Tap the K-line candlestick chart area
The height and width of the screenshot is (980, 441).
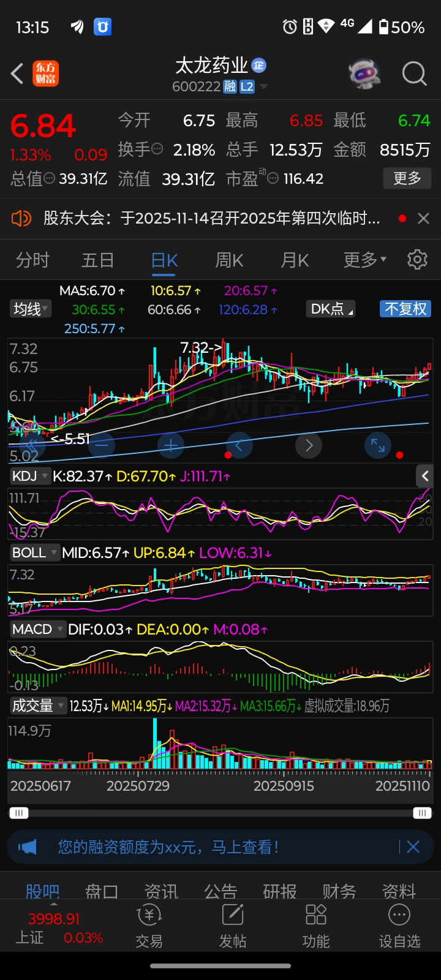221,401
